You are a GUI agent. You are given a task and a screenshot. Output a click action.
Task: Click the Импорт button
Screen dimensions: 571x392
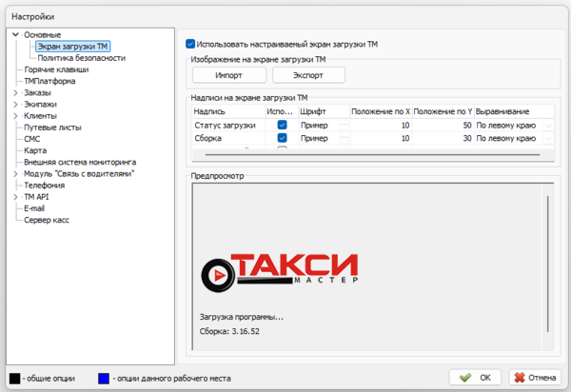pyautogui.click(x=228, y=75)
